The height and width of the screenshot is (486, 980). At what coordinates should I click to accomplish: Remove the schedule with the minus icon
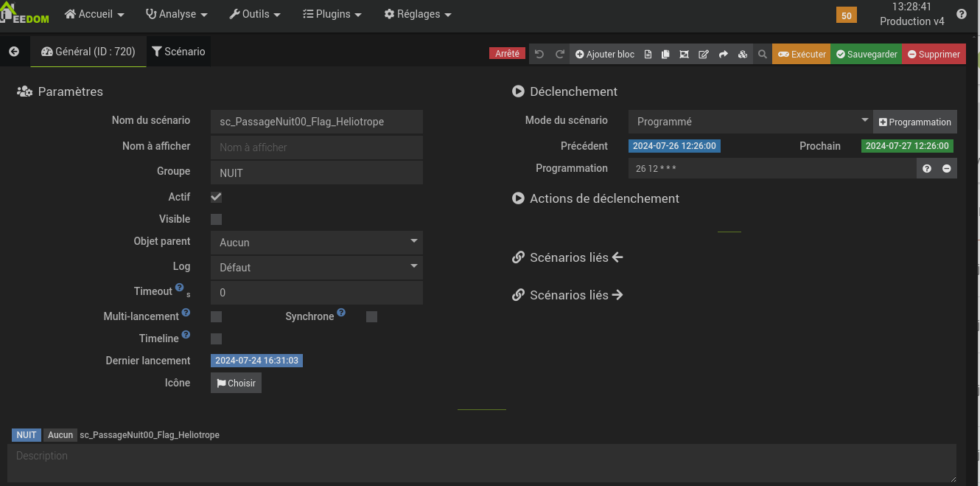tap(947, 169)
